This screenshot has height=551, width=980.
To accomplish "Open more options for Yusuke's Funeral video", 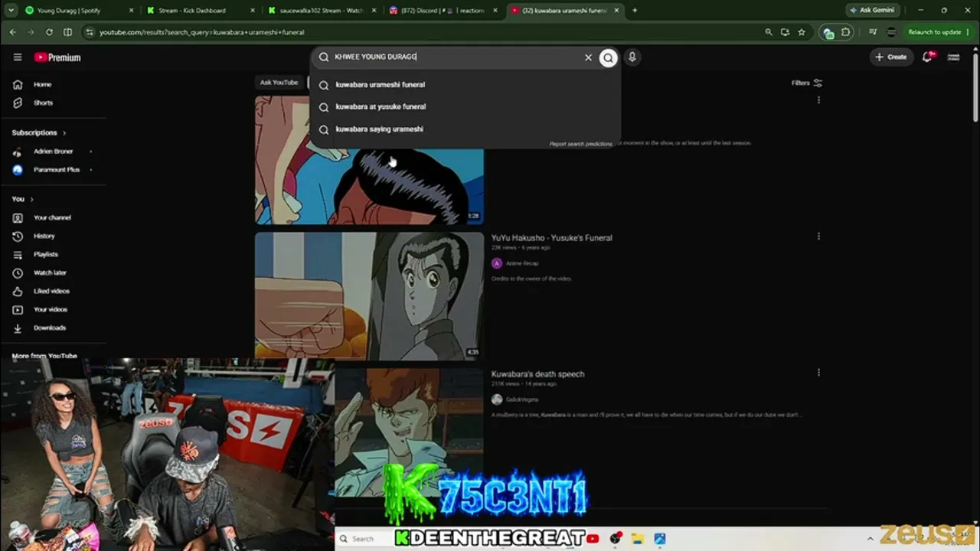I will (x=818, y=236).
